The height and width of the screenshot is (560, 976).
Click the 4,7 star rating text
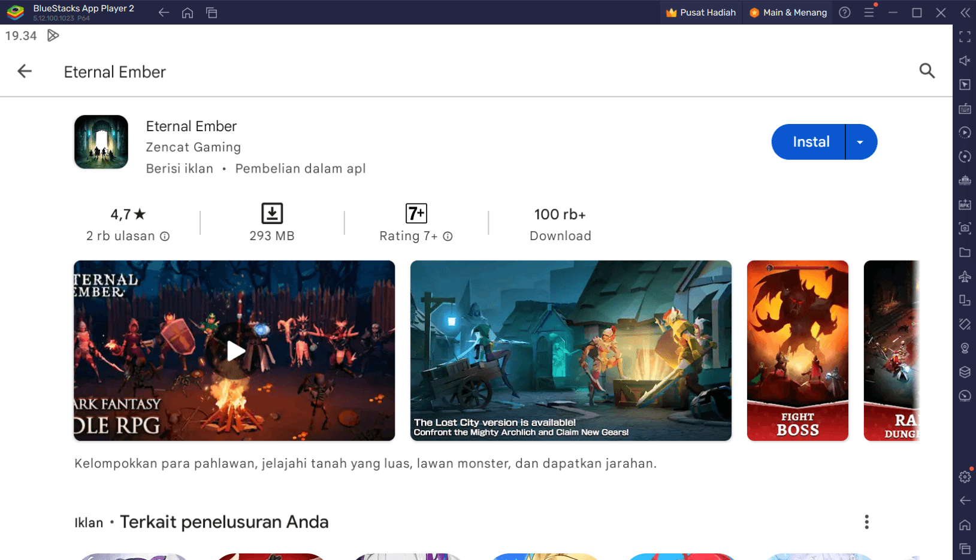click(x=128, y=214)
